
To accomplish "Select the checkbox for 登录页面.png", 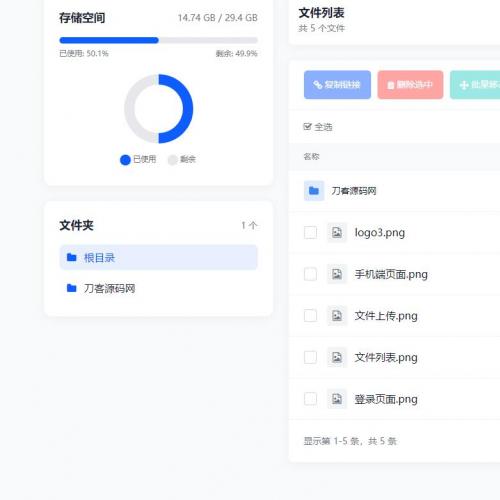I will 310,399.
